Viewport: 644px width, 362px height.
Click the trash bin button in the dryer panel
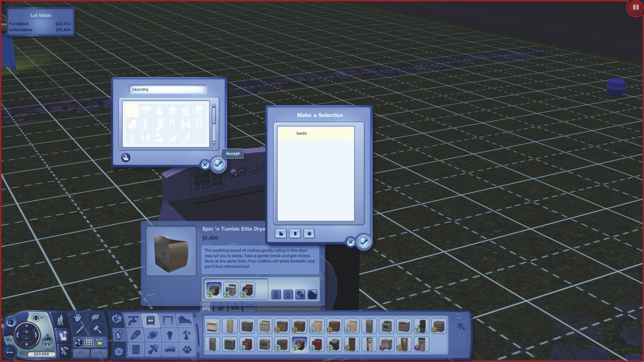pyautogui.click(x=276, y=294)
